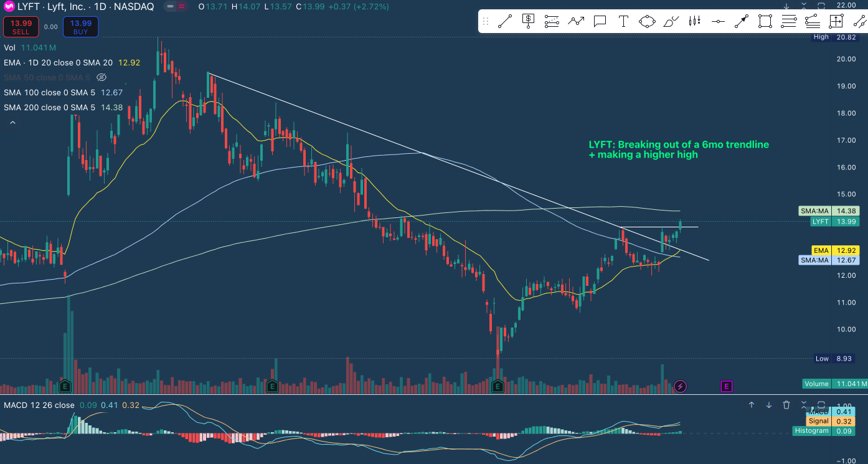Image resolution: width=868 pixels, height=464 pixels.
Task: Maximize the main chart pane
Action: pos(821,6)
